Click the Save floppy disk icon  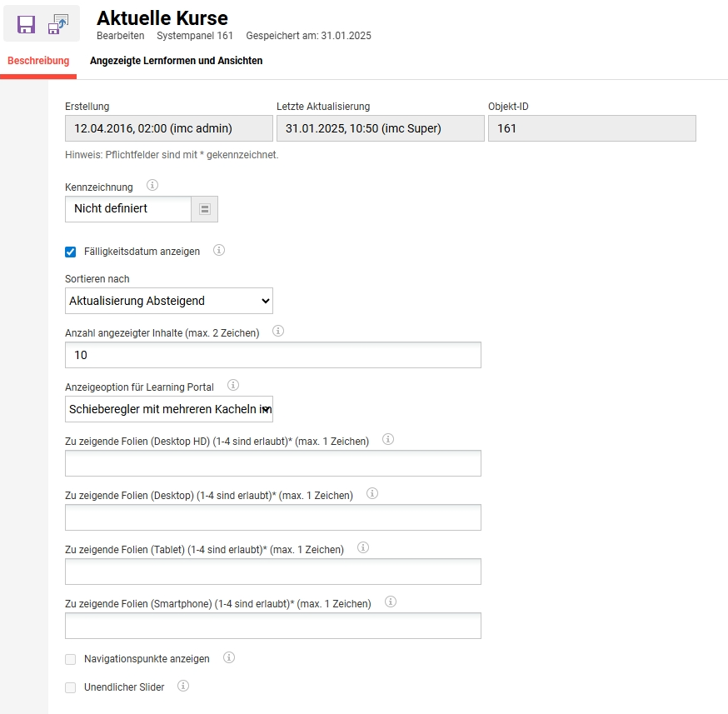click(26, 24)
